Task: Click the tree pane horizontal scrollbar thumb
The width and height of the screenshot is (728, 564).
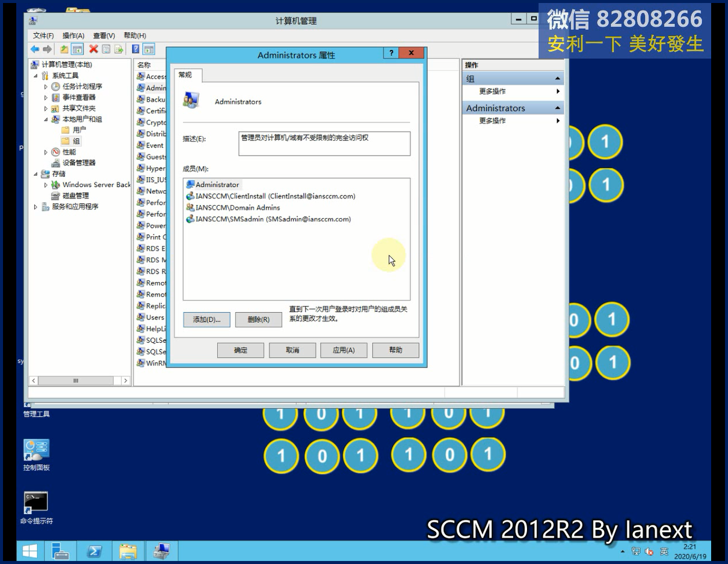Action: (x=76, y=381)
